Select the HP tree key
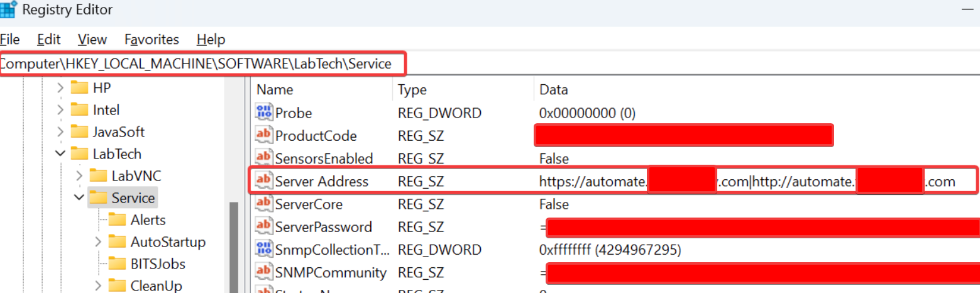The width and height of the screenshot is (980, 293). pyautogui.click(x=102, y=88)
